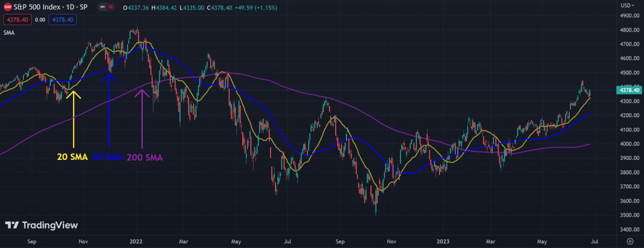Screen dimensions: 644x248
Task: Click the 4900.00 price axis label
Action: point(629,16)
